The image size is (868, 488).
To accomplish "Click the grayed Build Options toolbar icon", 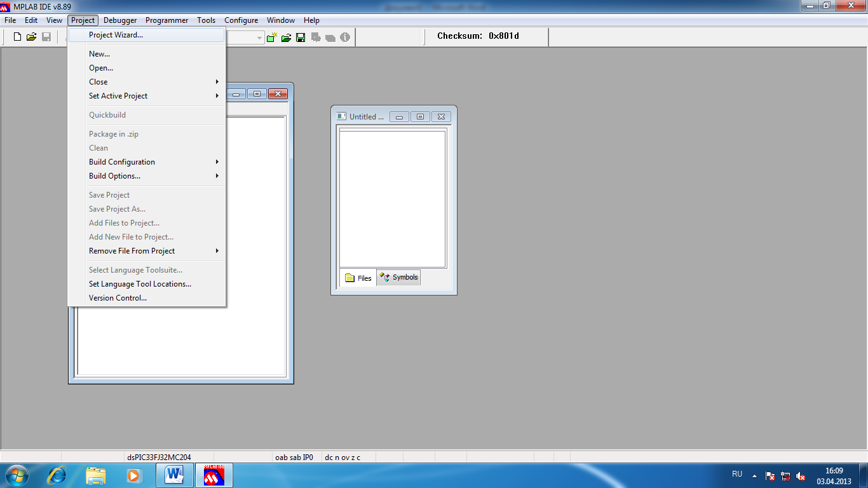I will tap(316, 37).
